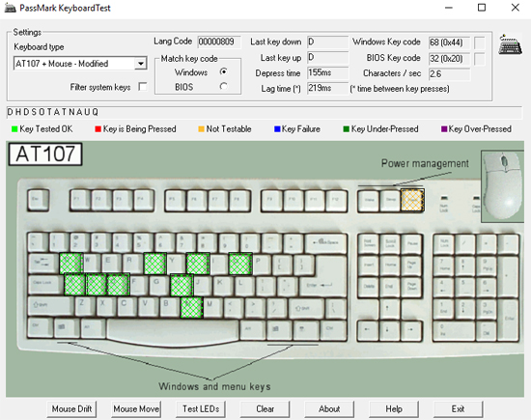Click the F5 key on keyboard image
This screenshot has height=420, width=531.
pyautogui.click(x=175, y=200)
